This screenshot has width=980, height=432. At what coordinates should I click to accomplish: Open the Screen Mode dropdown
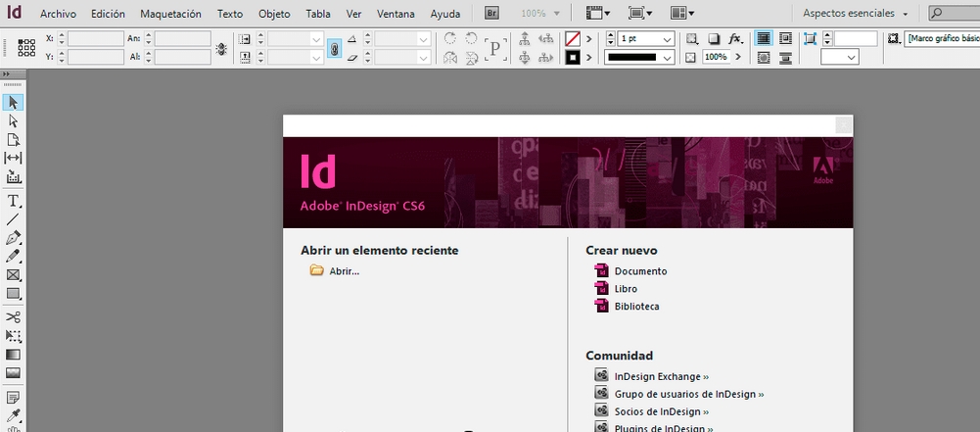coord(640,13)
